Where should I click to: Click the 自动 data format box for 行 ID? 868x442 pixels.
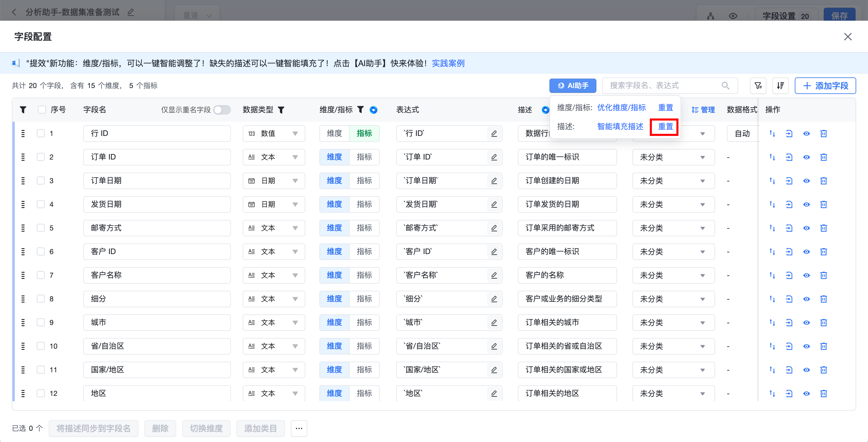coord(742,134)
